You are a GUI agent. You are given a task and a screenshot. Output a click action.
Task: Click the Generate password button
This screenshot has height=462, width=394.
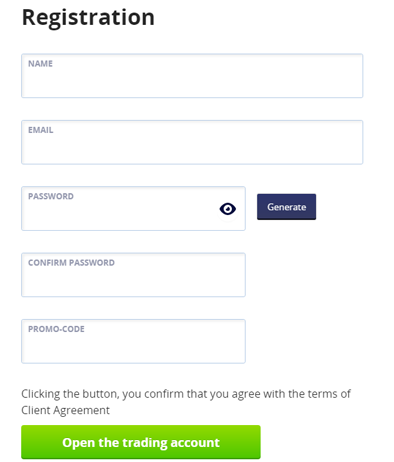tap(286, 207)
